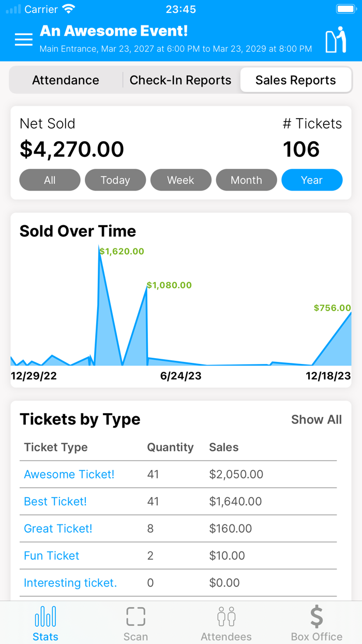Tap the Year filter button
Screen dimensions: 362x644
coord(312,180)
